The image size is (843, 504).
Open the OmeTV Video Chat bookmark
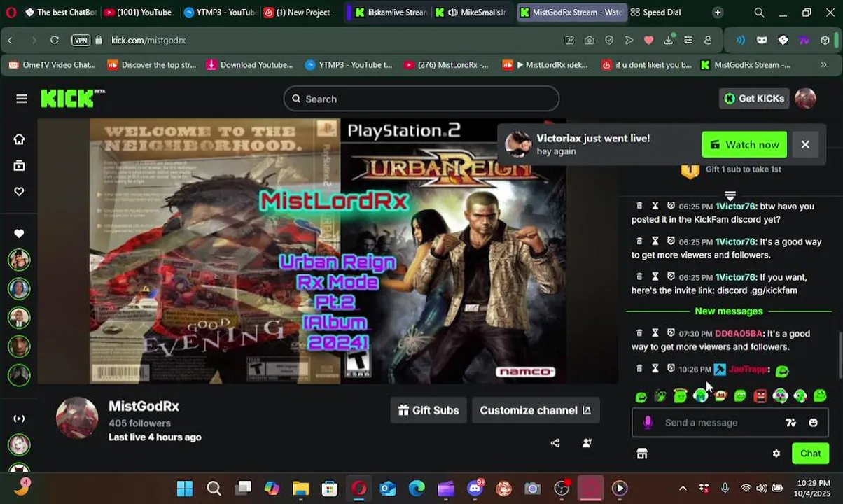point(53,65)
